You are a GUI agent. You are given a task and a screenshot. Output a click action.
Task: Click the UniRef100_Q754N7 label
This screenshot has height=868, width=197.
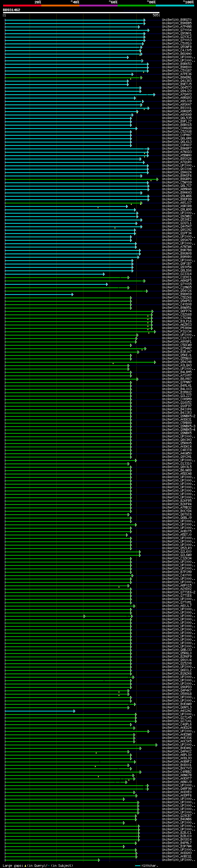tap(177, 349)
